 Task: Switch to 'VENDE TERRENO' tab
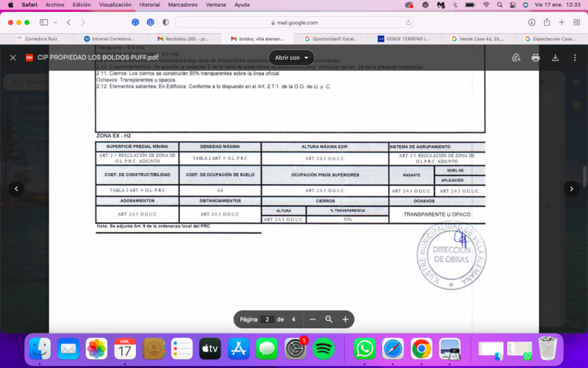404,39
